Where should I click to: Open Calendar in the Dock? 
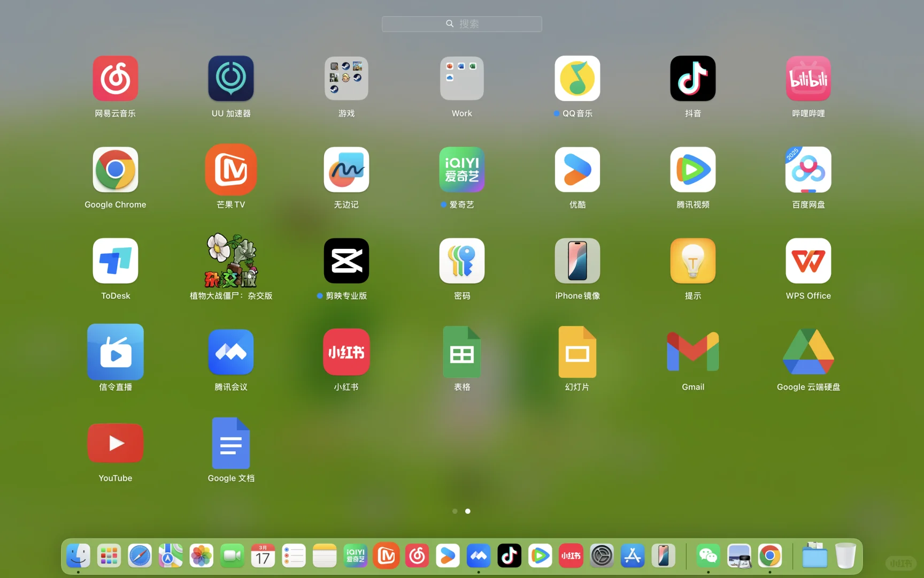tap(263, 556)
